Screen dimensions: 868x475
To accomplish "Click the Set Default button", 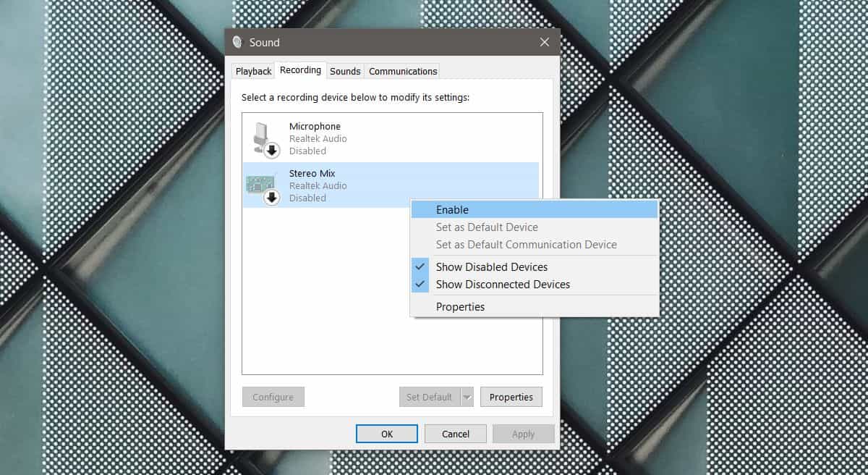I will click(x=429, y=397).
